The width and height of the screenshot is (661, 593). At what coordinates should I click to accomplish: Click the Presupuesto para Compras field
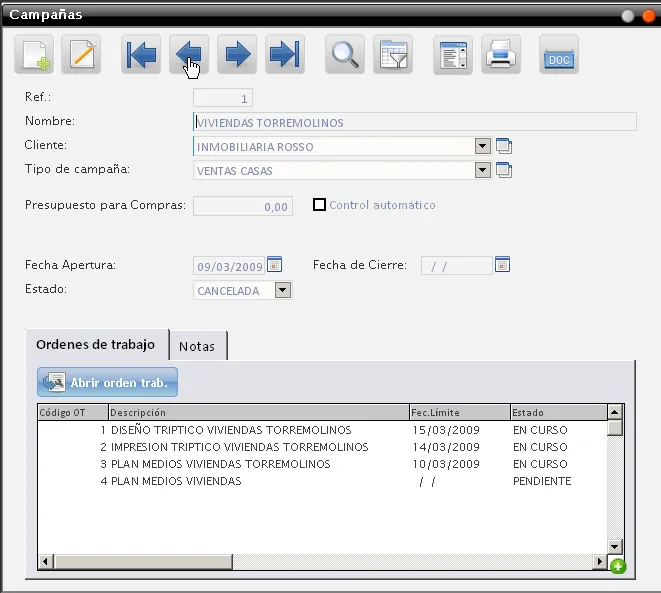[243, 206]
